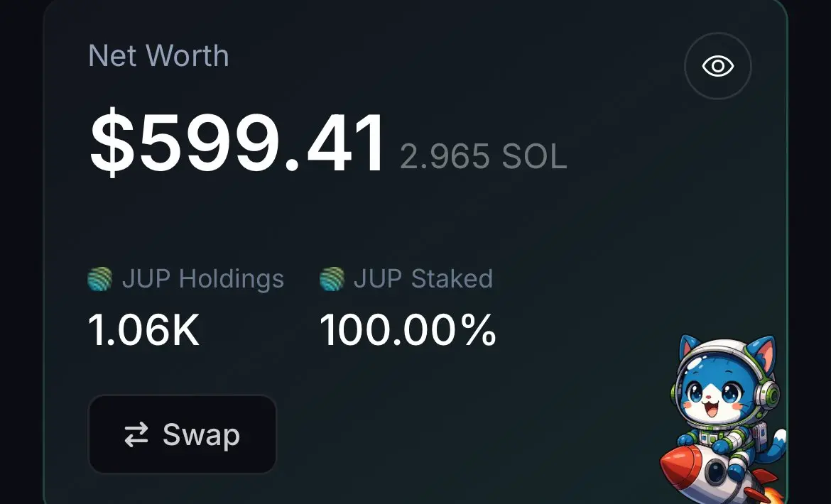Click the JUP logo beside JUP Holdings
Image resolution: width=831 pixels, height=504 pixels.
click(99, 279)
